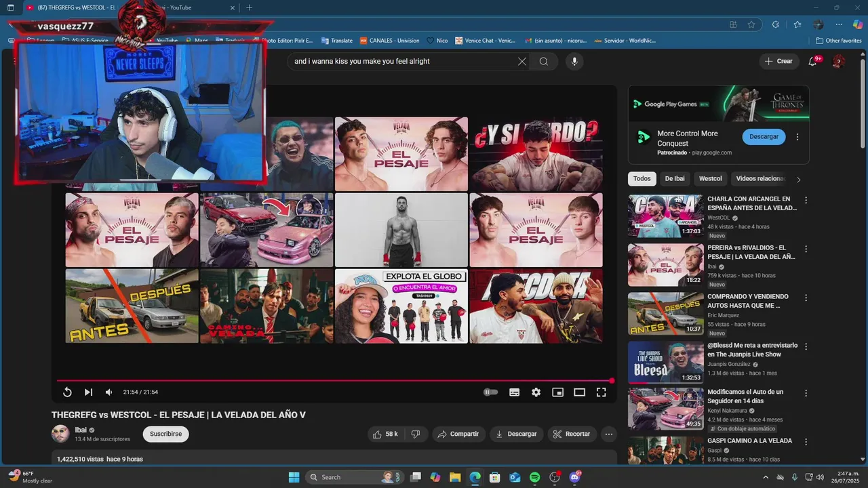Open the Venice Chat bookmark
This screenshot has width=868, height=488.
486,41
